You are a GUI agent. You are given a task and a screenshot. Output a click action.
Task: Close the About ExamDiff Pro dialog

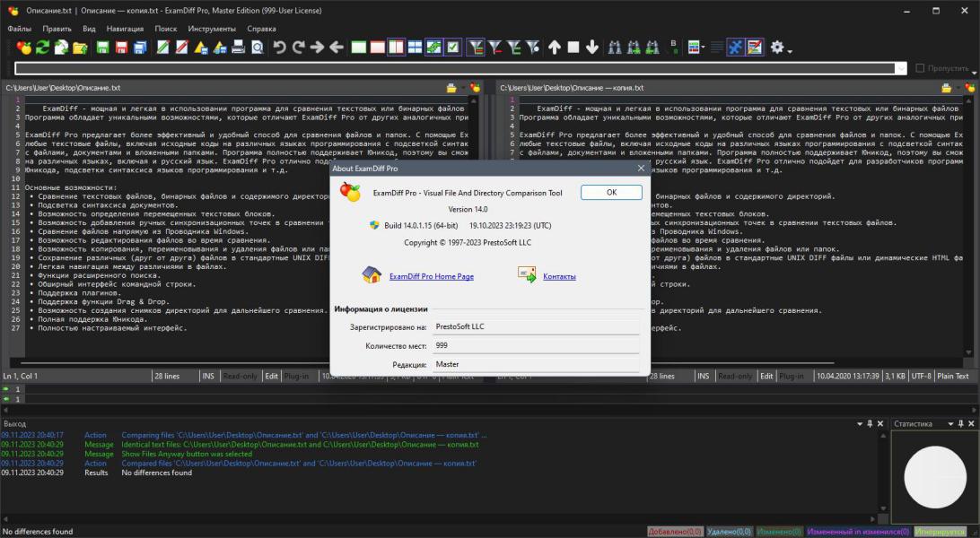click(x=641, y=168)
